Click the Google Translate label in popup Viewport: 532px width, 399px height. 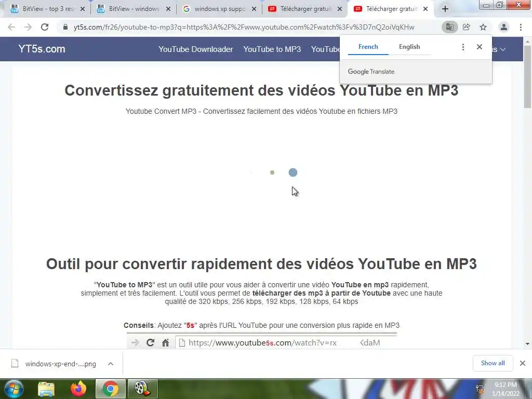(371, 72)
